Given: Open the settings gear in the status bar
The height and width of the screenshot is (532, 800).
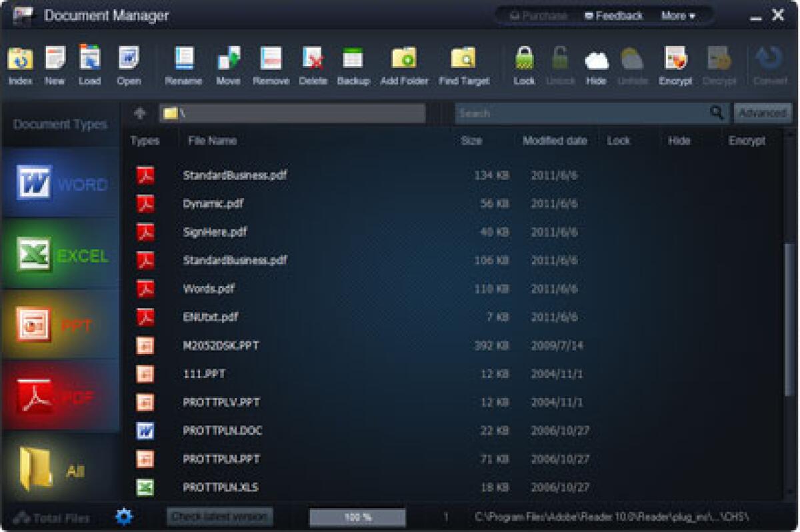Looking at the screenshot, I should (x=123, y=516).
